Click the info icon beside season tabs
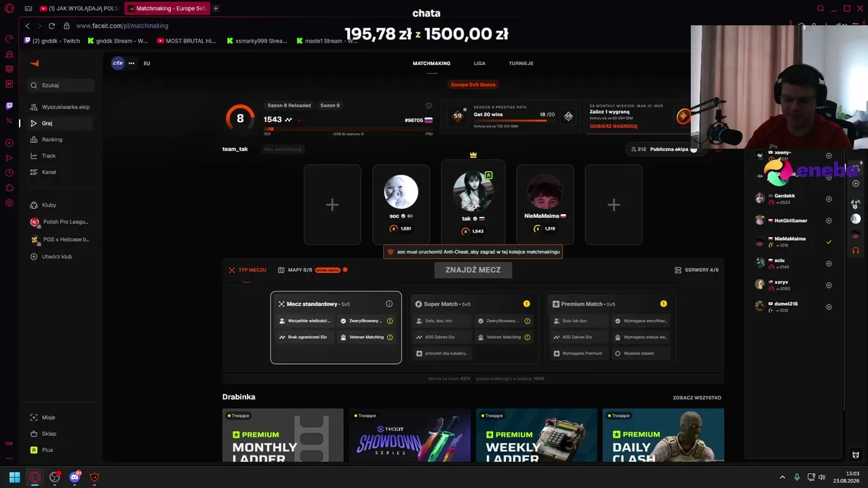 [x=429, y=106]
